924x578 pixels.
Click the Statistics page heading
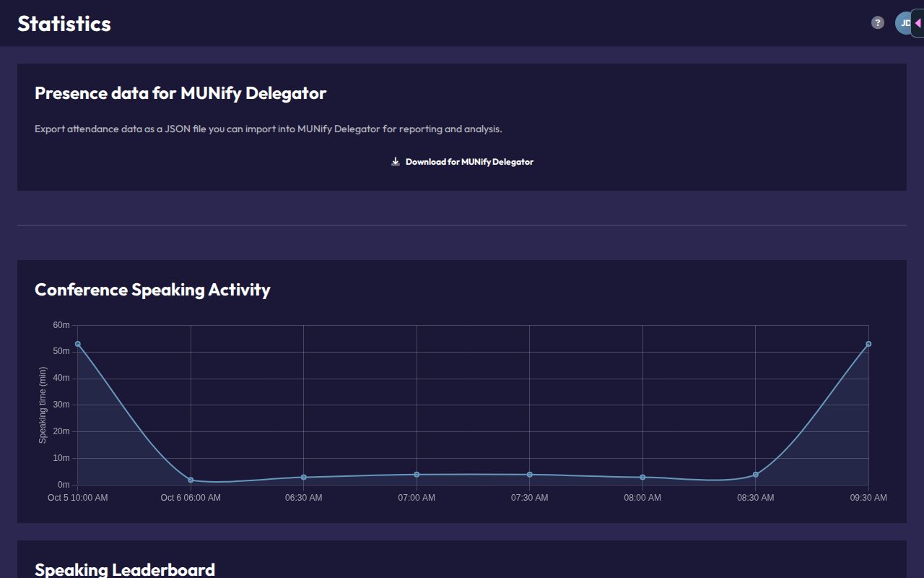(64, 23)
